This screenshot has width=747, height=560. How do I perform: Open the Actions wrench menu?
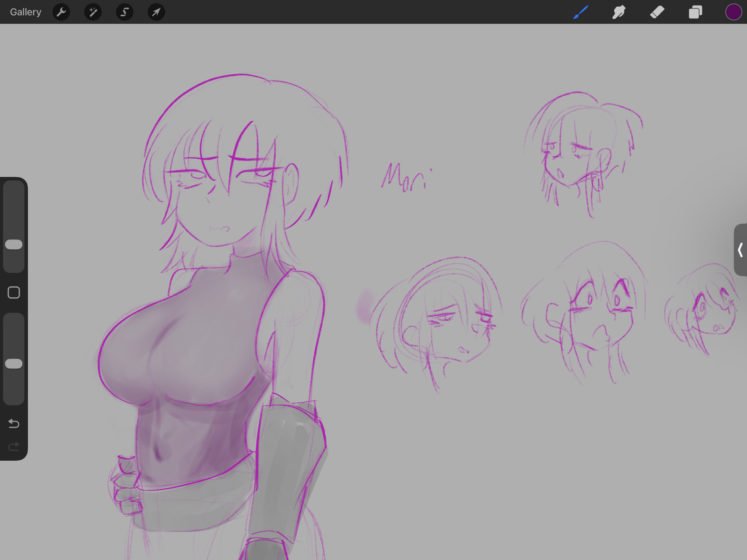pyautogui.click(x=61, y=12)
